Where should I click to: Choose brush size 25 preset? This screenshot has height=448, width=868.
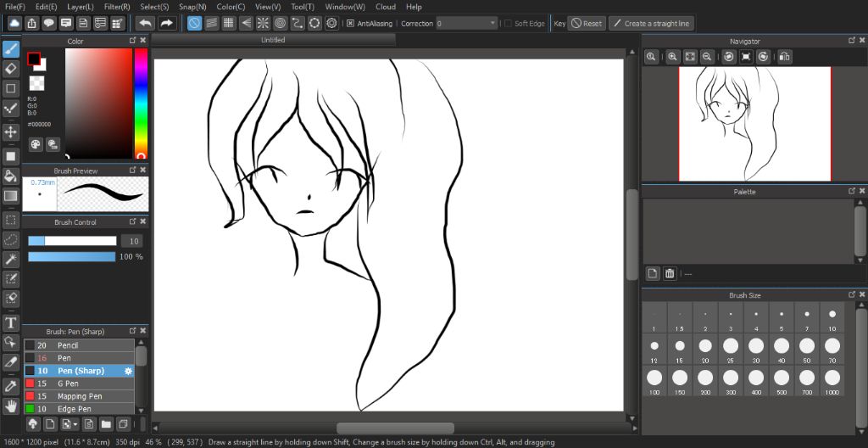coord(731,349)
